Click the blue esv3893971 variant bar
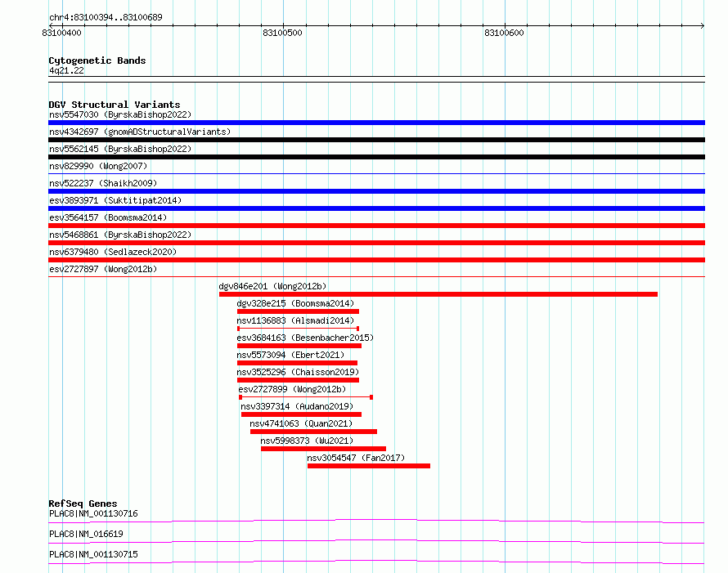Viewport: 728px width, 573px height. (x=376, y=208)
